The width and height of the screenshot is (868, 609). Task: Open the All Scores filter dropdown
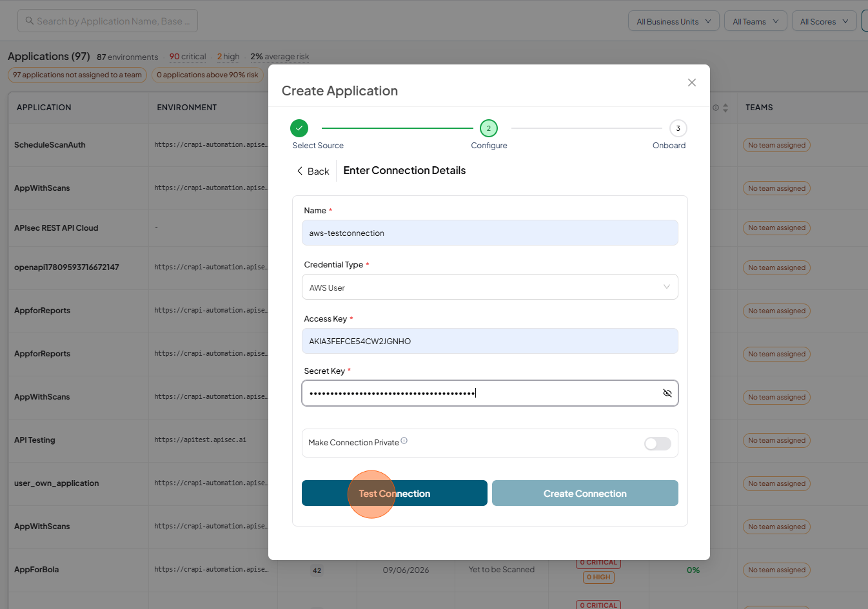[x=824, y=21]
